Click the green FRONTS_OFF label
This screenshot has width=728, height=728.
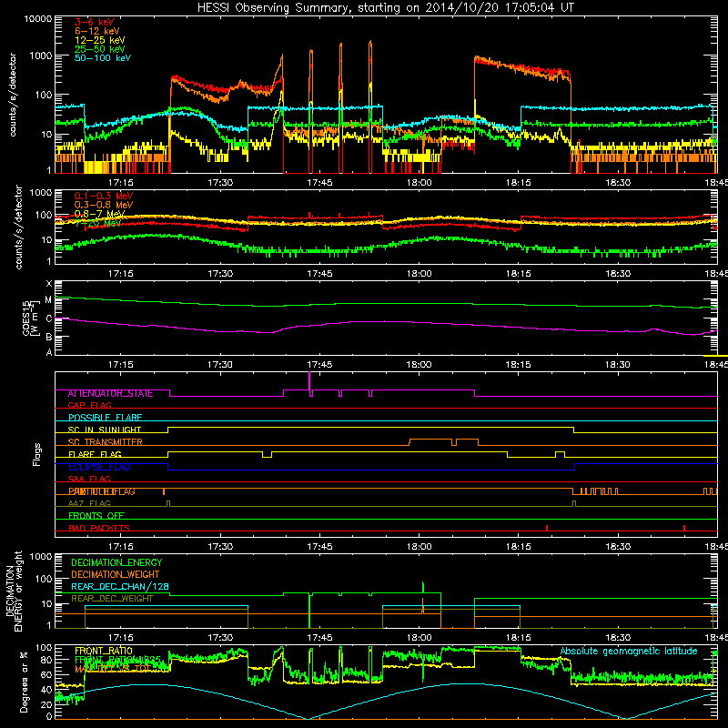96,516
